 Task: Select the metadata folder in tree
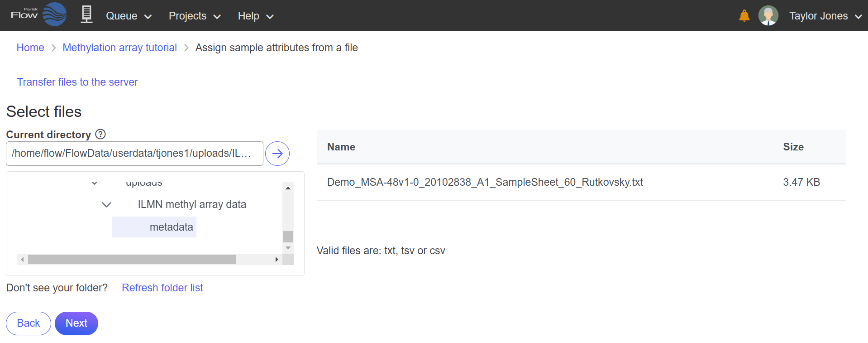point(171,227)
